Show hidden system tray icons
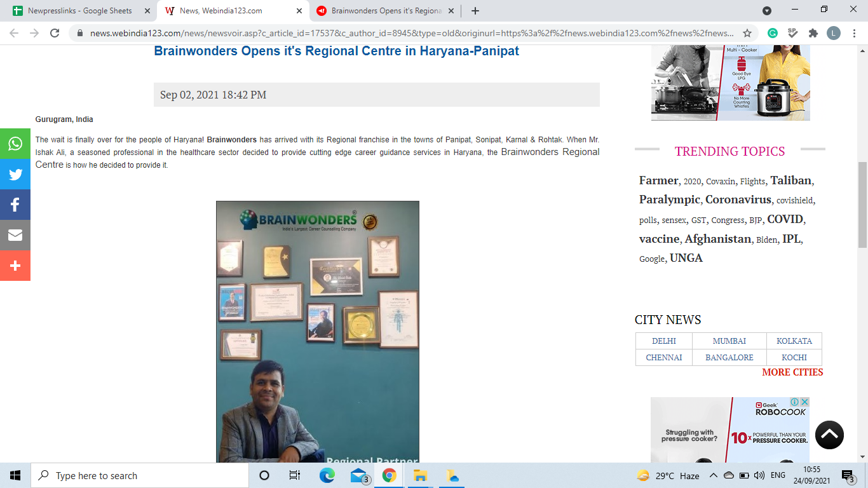The image size is (868, 488). tap(713, 475)
